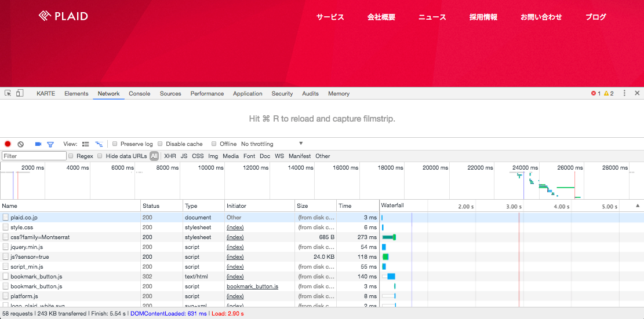Screen dimensions: 644x319
Task: Open the DevTools three-dot menu
Action: (624, 93)
